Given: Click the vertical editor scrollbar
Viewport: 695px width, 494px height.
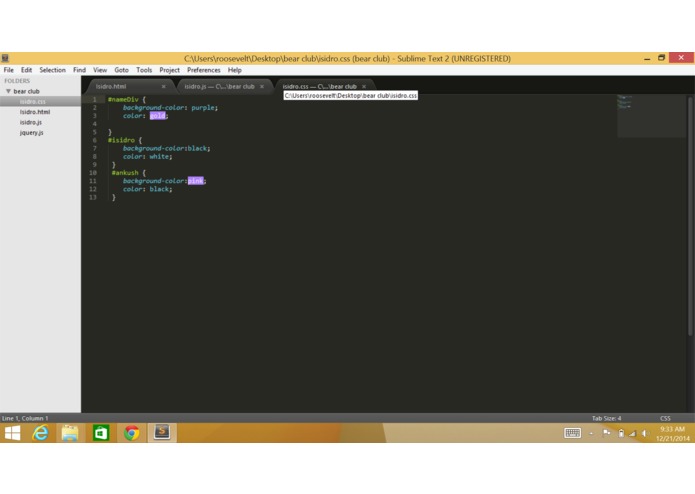Looking at the screenshot, I should pos(690,216).
